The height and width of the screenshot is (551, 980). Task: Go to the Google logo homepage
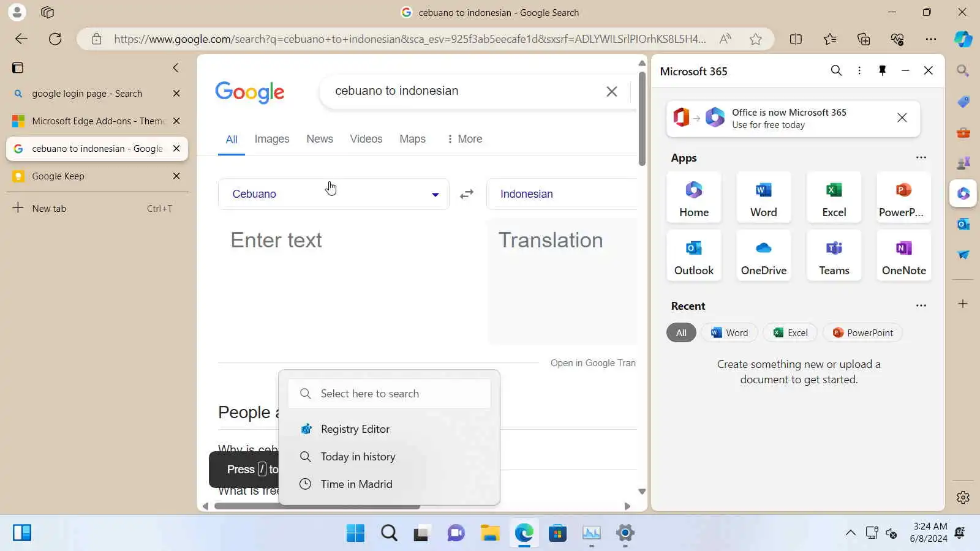click(x=250, y=92)
